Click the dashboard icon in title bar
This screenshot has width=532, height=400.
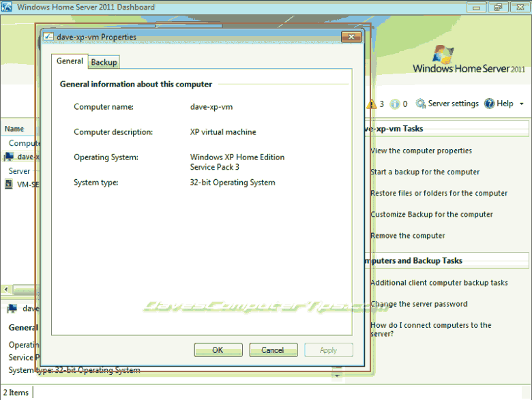pyautogui.click(x=6, y=7)
